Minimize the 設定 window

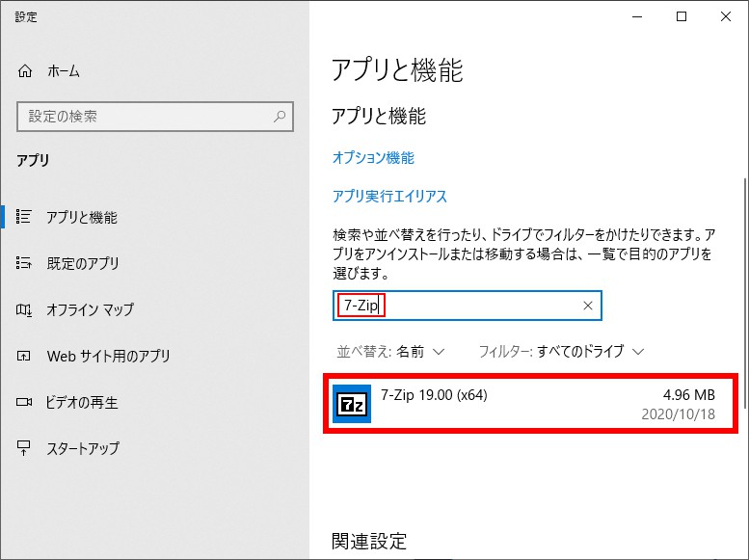click(637, 16)
